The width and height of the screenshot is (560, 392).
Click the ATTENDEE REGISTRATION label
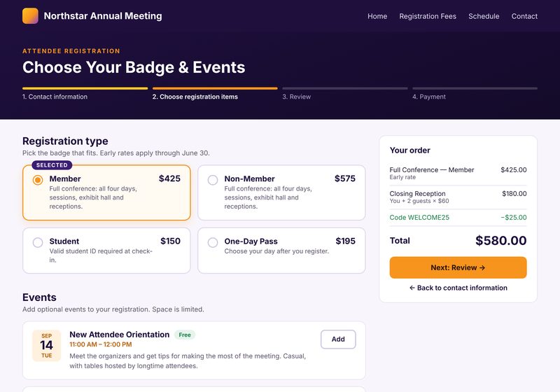point(71,51)
